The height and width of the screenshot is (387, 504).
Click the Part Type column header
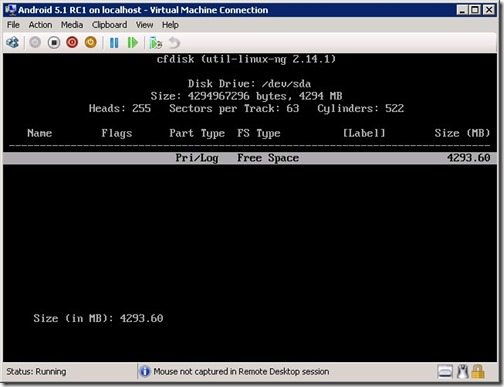197,134
